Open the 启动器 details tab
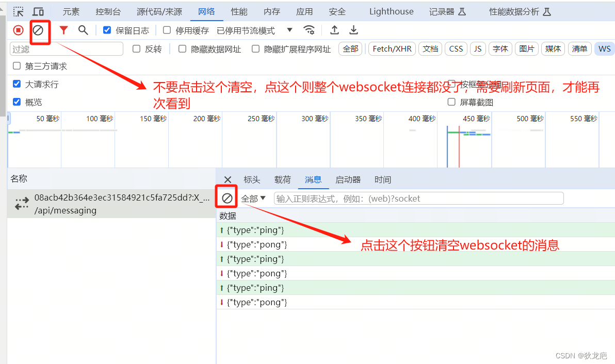This screenshot has height=364, width=615. [x=348, y=179]
